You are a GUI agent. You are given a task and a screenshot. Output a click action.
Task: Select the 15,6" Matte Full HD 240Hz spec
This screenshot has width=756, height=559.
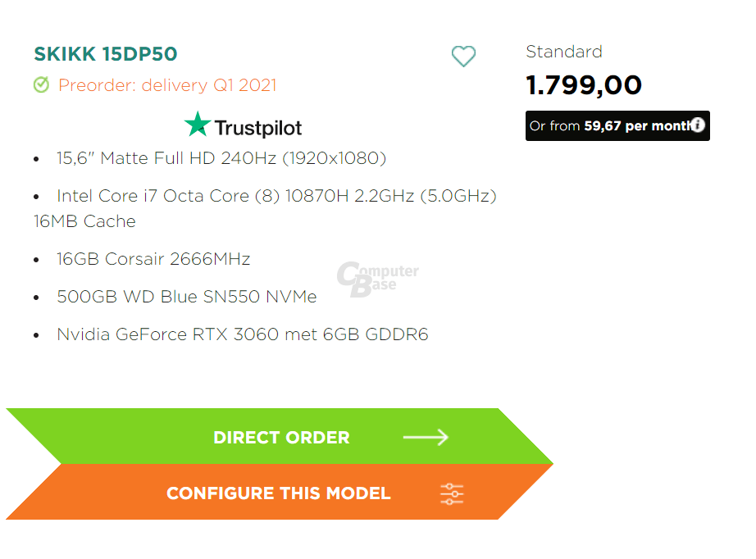(221, 158)
